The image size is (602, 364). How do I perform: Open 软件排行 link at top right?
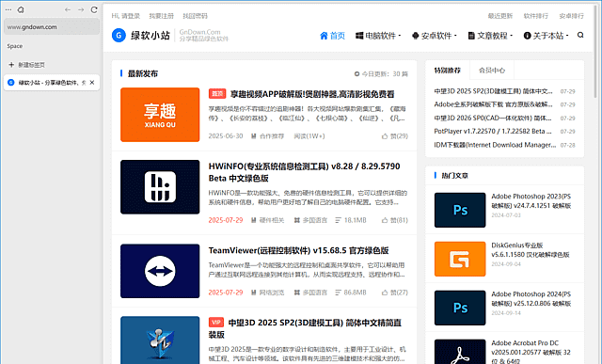coord(536,16)
